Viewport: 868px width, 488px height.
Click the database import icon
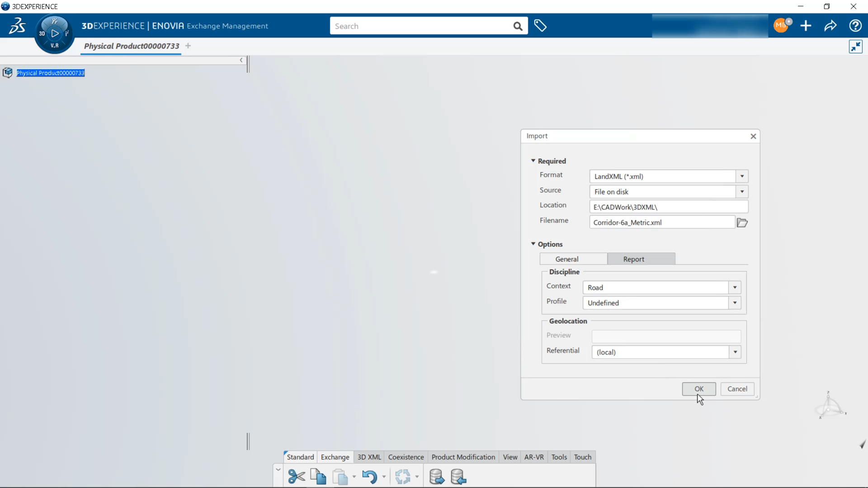[x=458, y=476]
